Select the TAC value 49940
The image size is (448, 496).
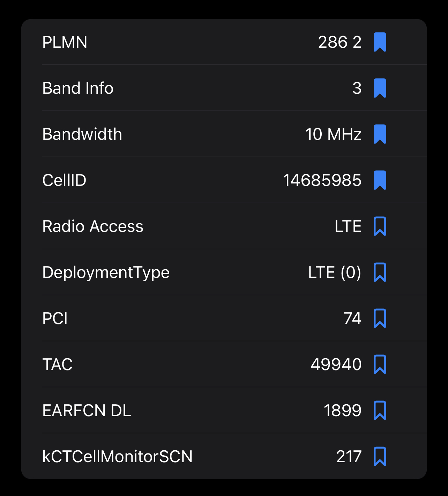[x=336, y=365]
